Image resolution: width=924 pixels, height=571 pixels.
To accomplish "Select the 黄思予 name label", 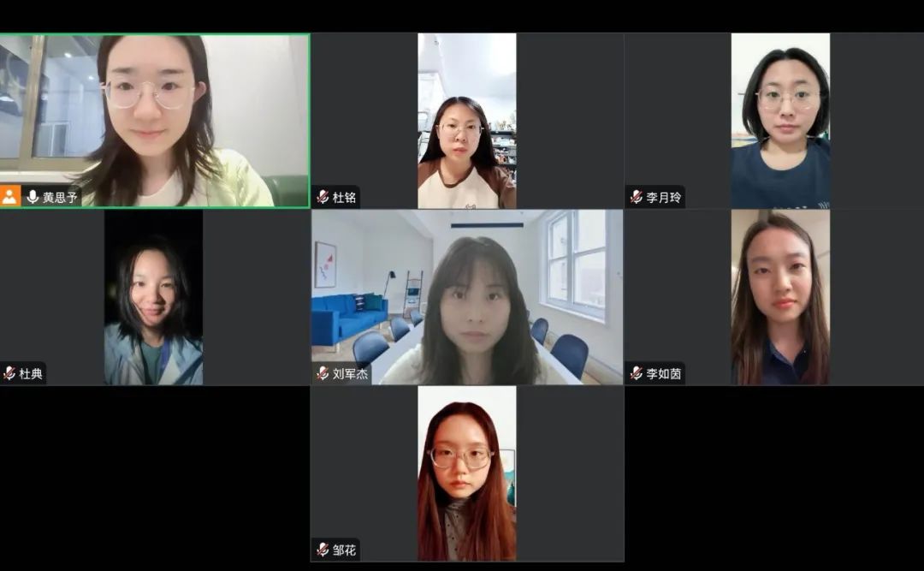I will [x=60, y=197].
